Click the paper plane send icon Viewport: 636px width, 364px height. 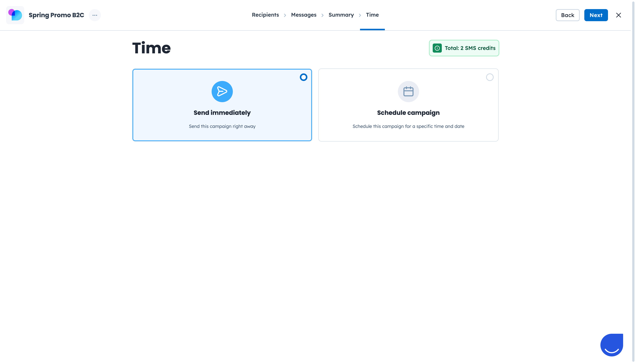click(222, 92)
